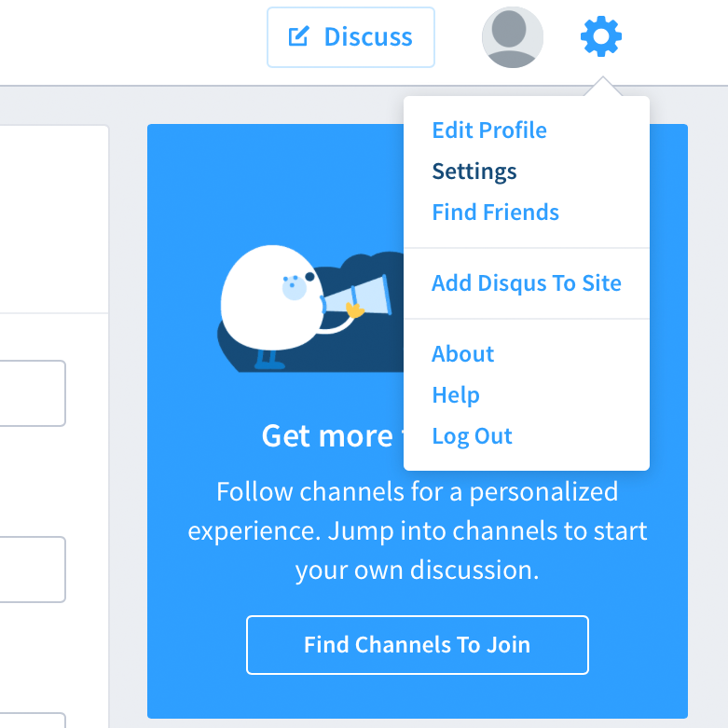Image resolution: width=728 pixels, height=728 pixels.
Task: Click the pencil icon inside Discuss button
Action: [x=298, y=37]
